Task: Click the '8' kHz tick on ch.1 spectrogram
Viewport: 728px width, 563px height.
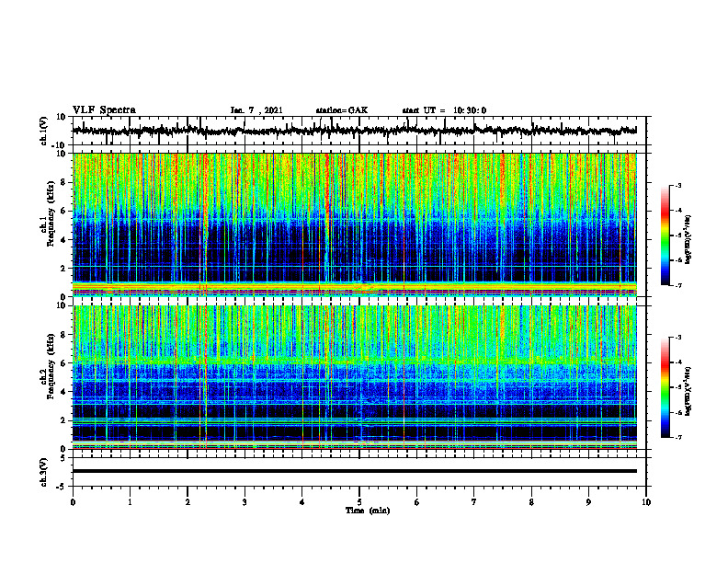Action: point(63,182)
